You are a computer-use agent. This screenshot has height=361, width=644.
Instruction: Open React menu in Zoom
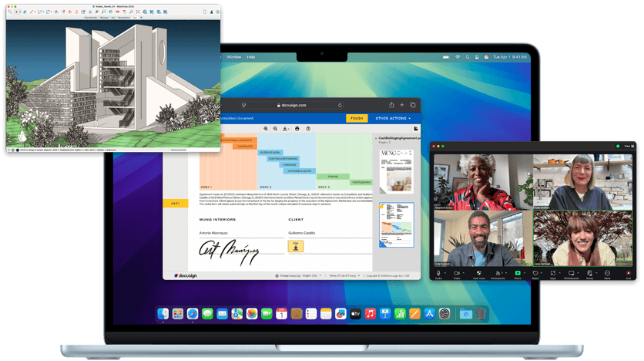(535, 275)
